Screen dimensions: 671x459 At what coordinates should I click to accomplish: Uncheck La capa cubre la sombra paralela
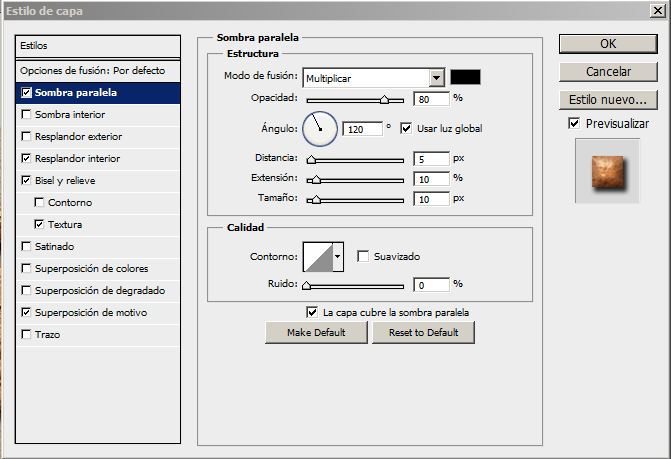[x=312, y=312]
